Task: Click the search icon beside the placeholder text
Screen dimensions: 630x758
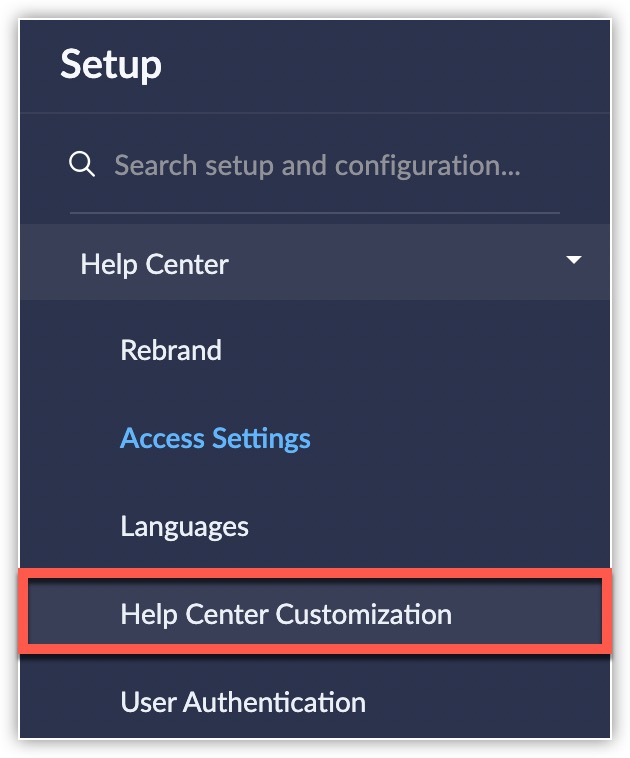Action: tap(82, 164)
